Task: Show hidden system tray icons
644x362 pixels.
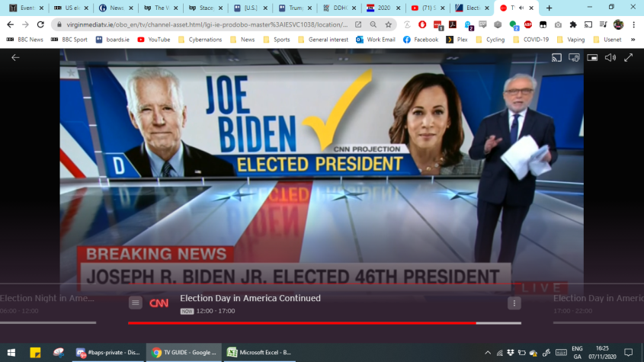Action: pyautogui.click(x=488, y=353)
